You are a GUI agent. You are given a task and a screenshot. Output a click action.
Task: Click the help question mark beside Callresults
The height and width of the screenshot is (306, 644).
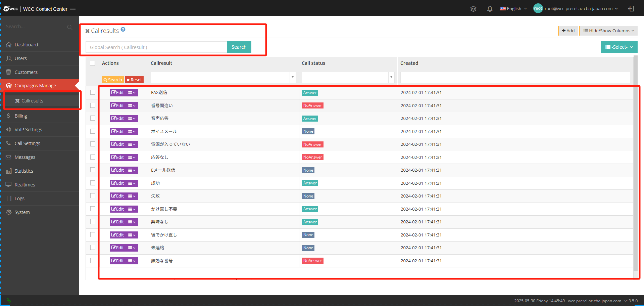[x=123, y=30]
